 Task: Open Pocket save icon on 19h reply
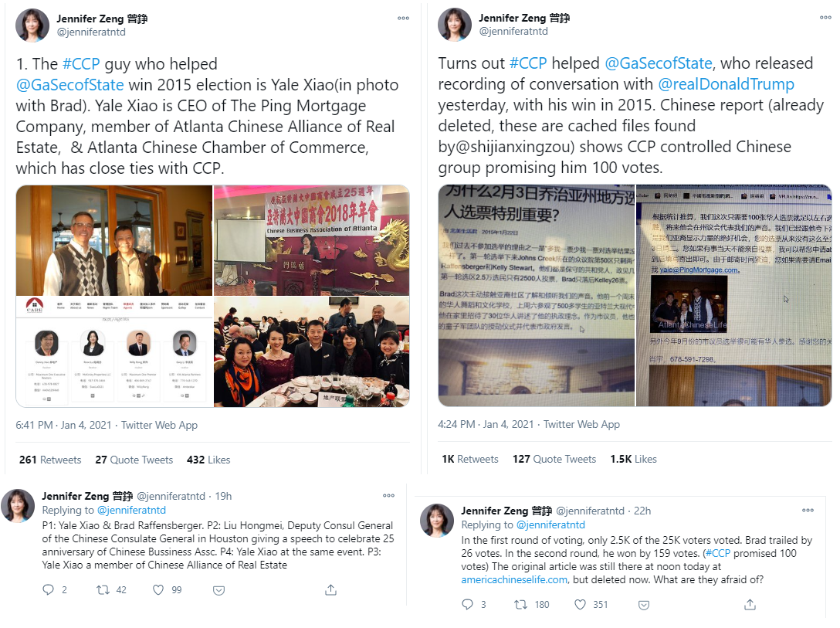[218, 590]
